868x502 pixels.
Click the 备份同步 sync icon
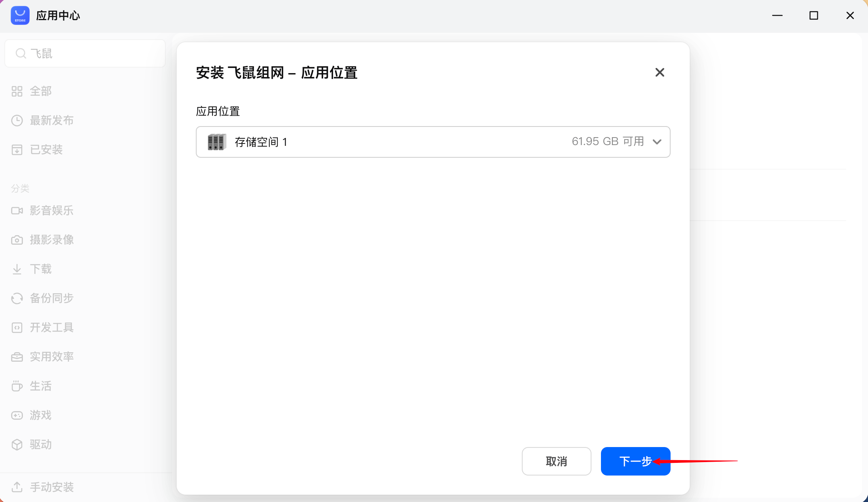click(17, 298)
